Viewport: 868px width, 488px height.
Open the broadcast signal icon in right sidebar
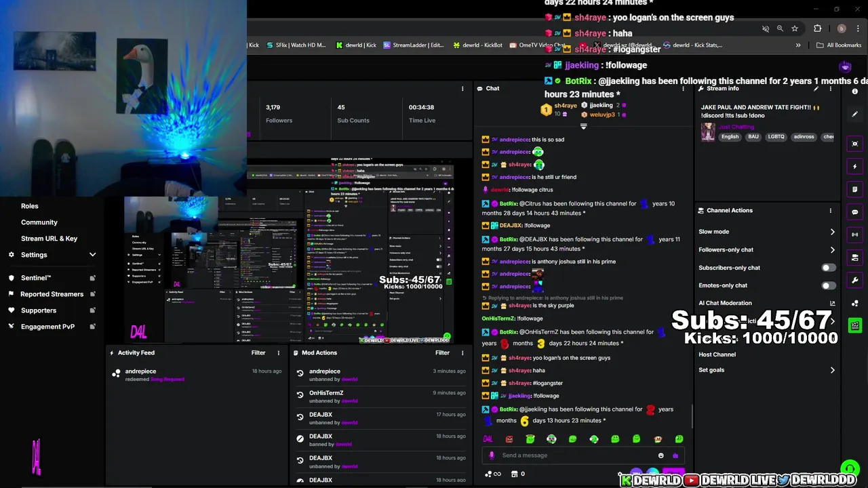(x=854, y=235)
